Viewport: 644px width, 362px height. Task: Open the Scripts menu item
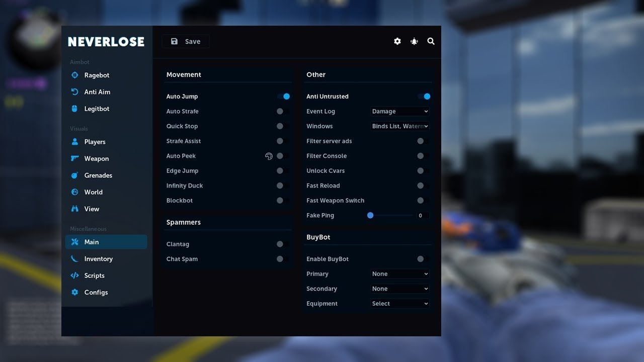106,276
